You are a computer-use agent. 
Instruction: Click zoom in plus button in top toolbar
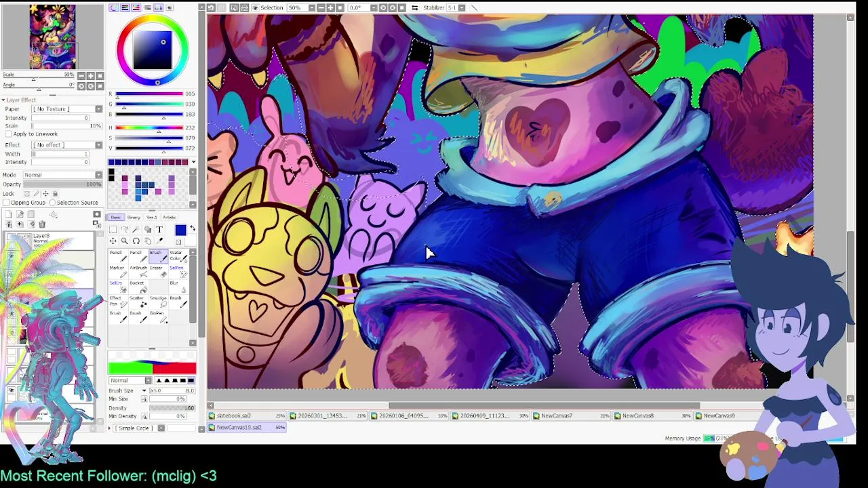330,7
